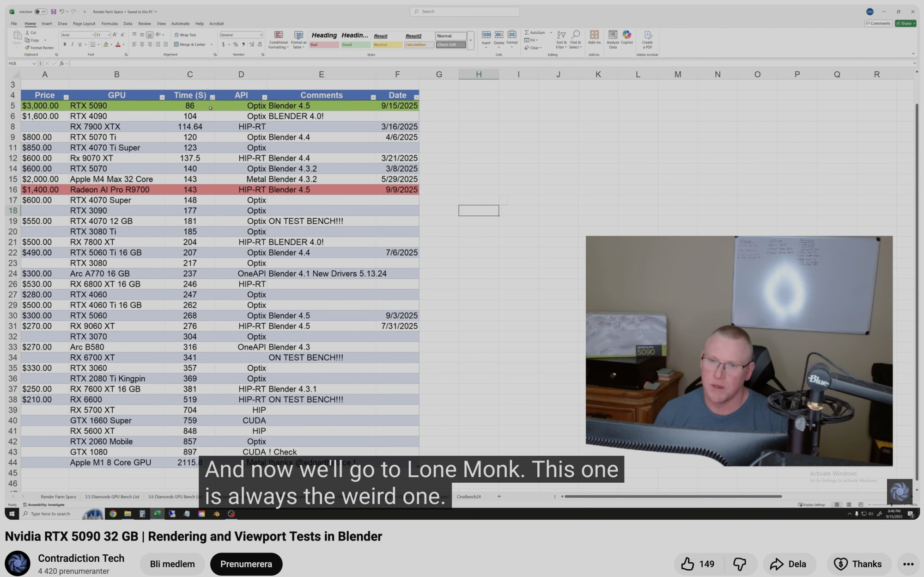Toggle bold formatting
Image resolution: width=924 pixels, height=577 pixels.
pos(65,44)
